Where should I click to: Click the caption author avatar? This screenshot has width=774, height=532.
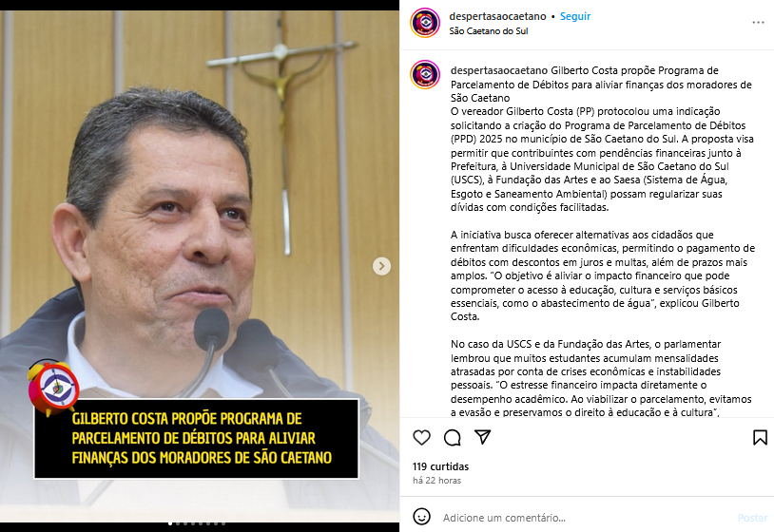point(425,74)
